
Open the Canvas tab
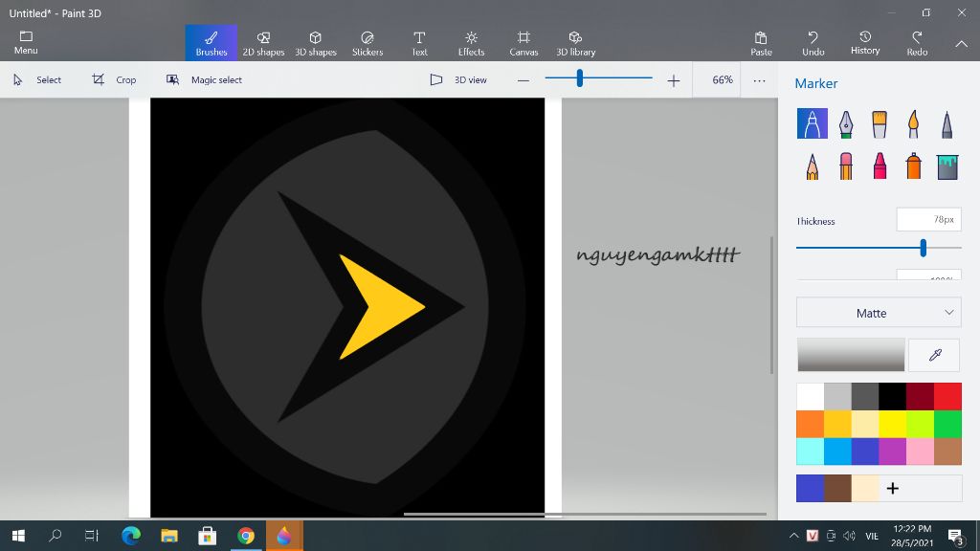tap(523, 43)
